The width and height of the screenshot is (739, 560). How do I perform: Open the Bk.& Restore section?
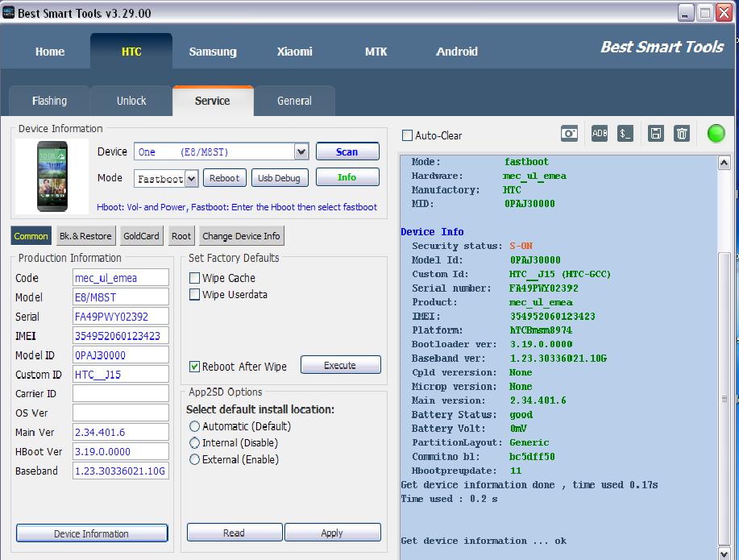point(85,236)
